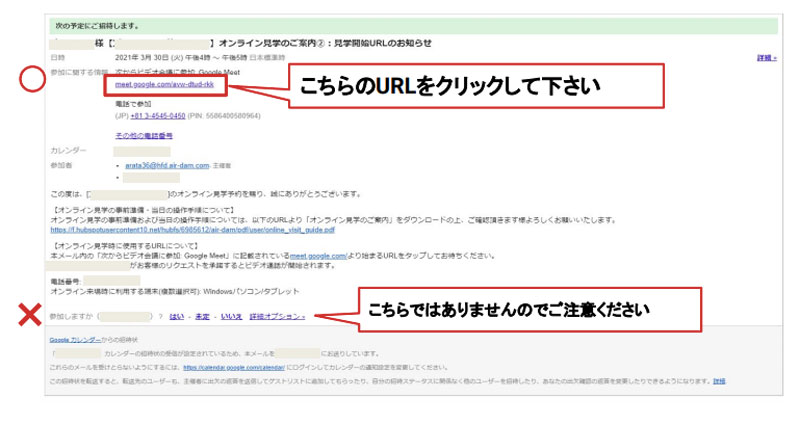Viewport: 800px width, 425px height.
Task: Expand 詳細オプション » response options
Action: click(278, 316)
